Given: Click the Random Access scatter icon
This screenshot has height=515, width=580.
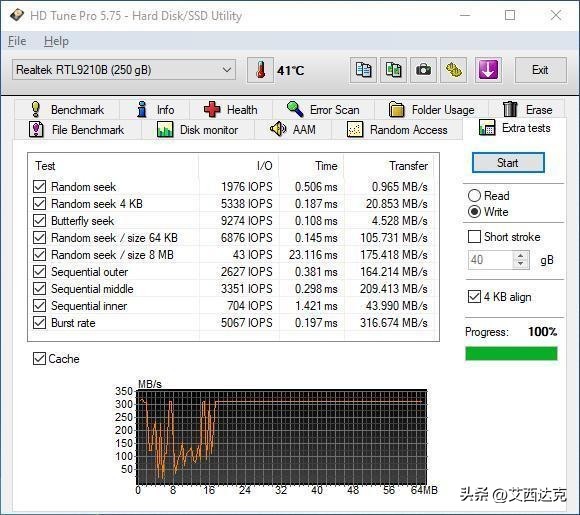Looking at the screenshot, I should click(x=355, y=129).
